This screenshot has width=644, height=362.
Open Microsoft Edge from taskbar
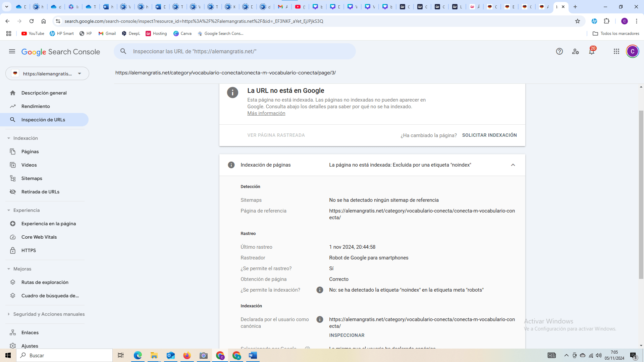pos(138,355)
